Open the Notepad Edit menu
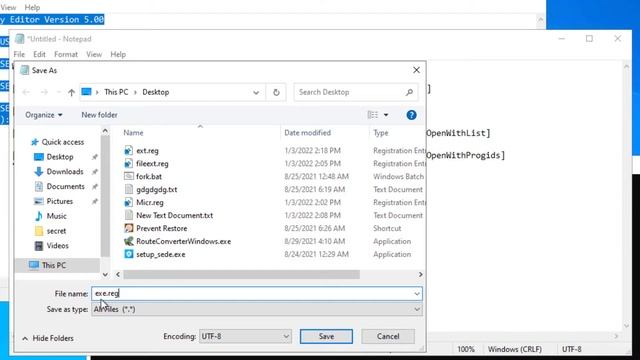 coord(39,54)
